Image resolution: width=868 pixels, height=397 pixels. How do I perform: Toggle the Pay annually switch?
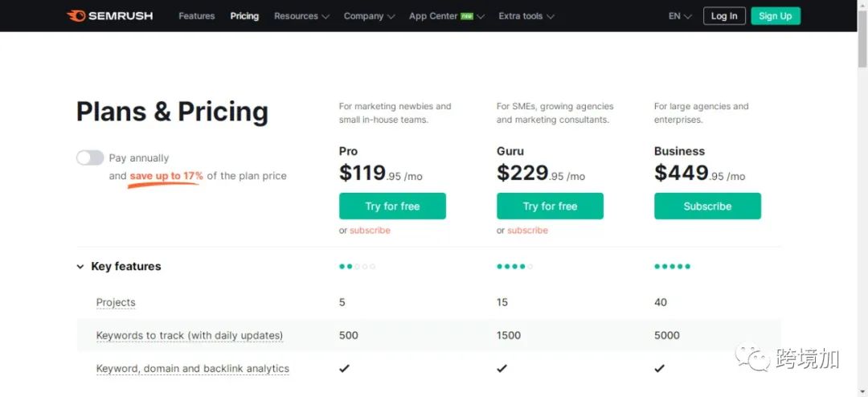point(90,158)
